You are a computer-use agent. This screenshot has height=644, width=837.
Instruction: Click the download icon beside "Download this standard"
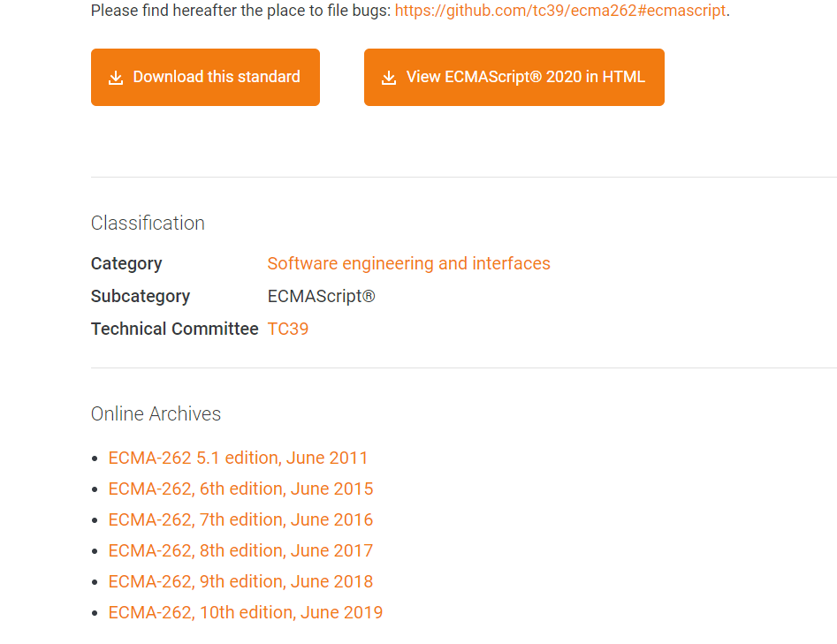pos(116,78)
